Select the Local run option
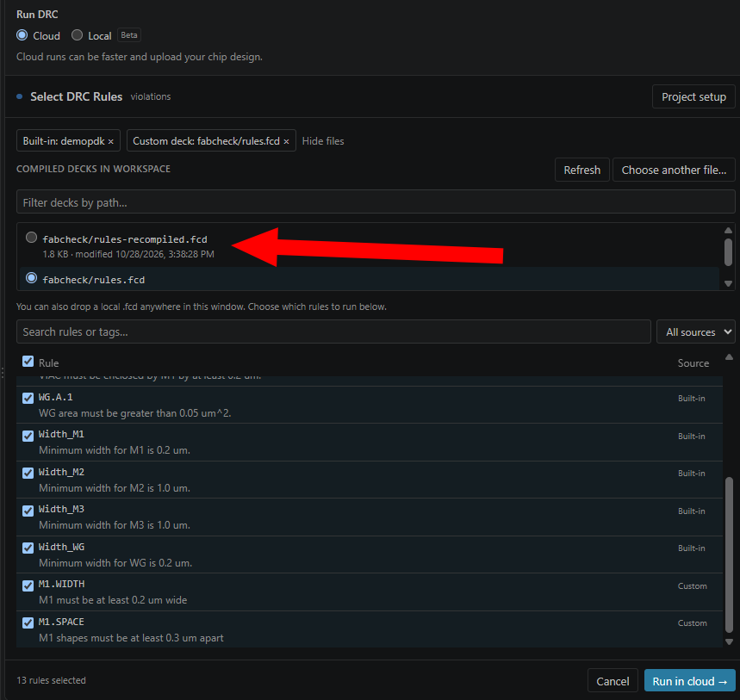740x700 pixels. click(77, 35)
